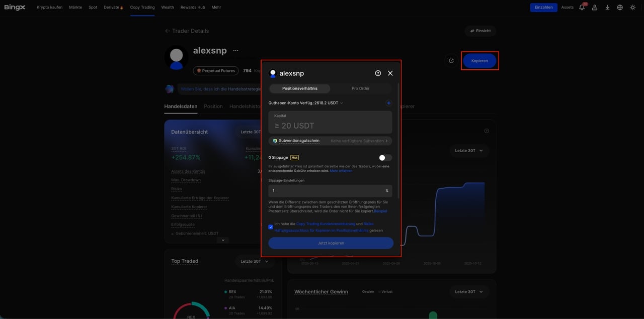This screenshot has height=319, width=644.
Task: Open the language globe icon
Action: (620, 8)
